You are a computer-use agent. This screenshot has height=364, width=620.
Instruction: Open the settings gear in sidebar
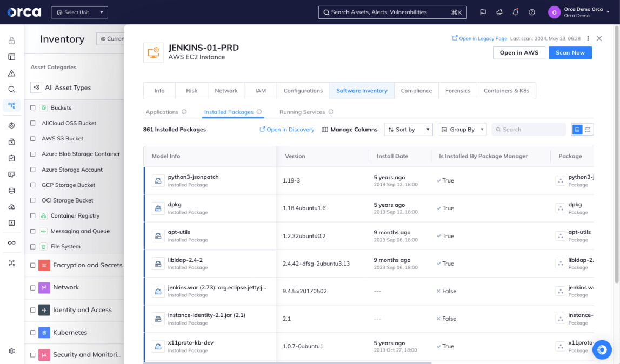click(11, 351)
